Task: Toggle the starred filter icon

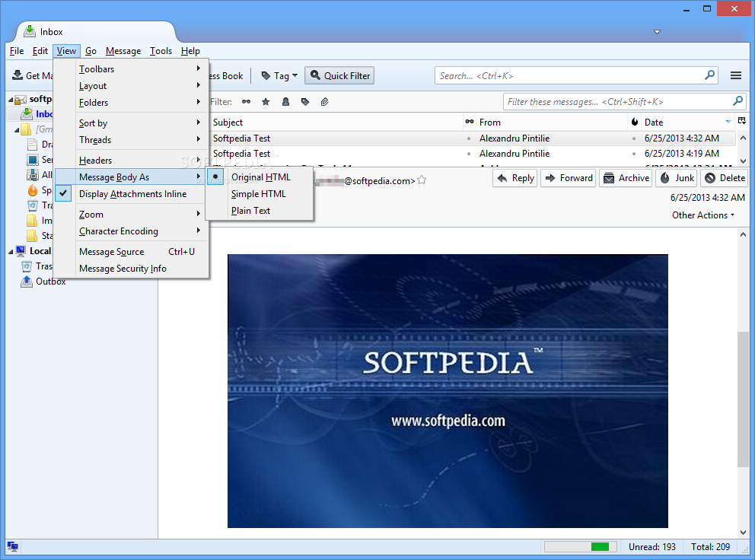Action: coord(266,102)
